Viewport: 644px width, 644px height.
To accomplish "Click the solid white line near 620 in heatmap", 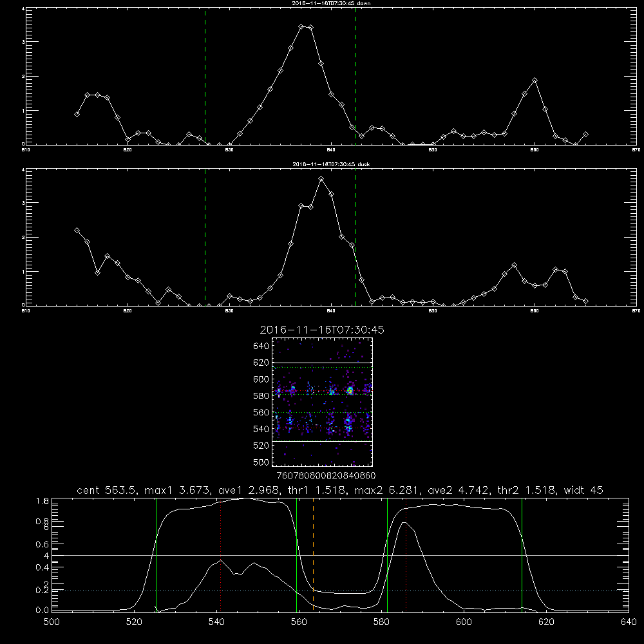I will coord(322,363).
